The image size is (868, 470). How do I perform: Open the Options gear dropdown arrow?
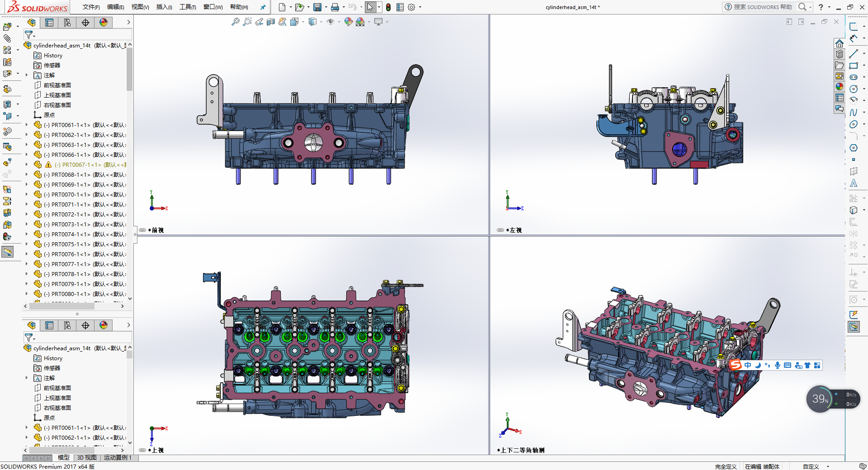420,7
